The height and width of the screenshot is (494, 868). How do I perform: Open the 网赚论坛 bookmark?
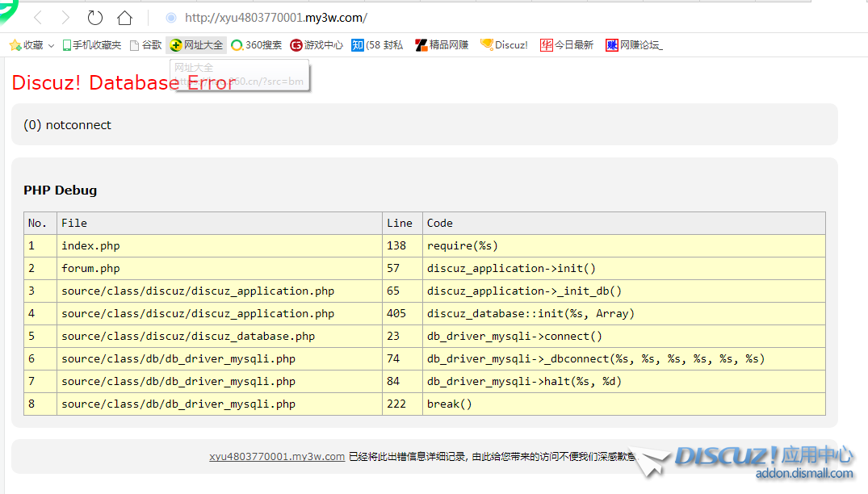click(635, 45)
